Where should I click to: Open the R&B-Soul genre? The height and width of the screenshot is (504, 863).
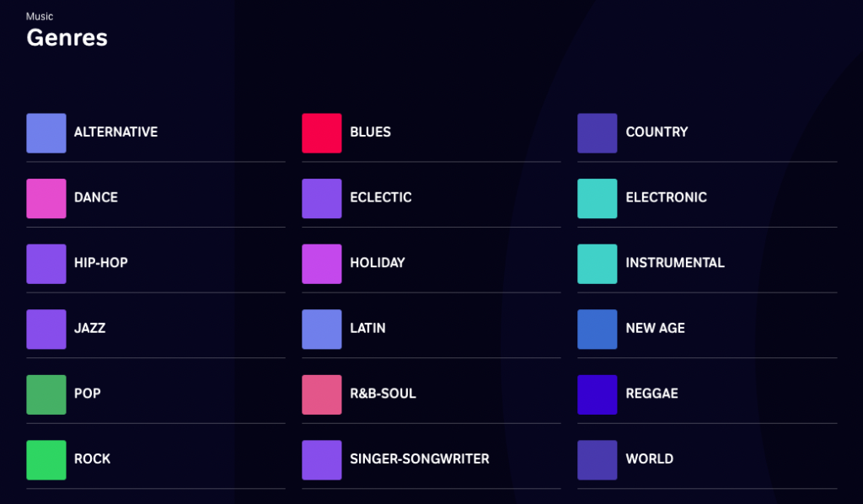click(x=431, y=394)
